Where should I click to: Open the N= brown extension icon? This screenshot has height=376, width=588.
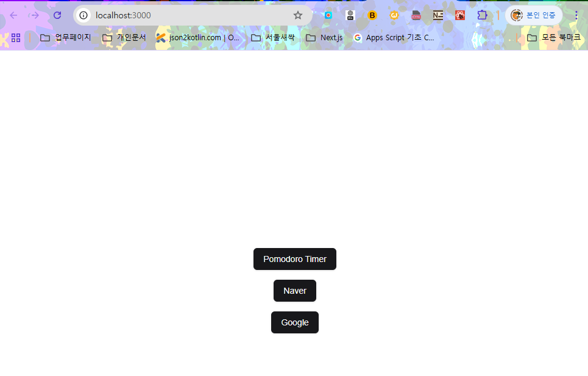click(x=438, y=15)
